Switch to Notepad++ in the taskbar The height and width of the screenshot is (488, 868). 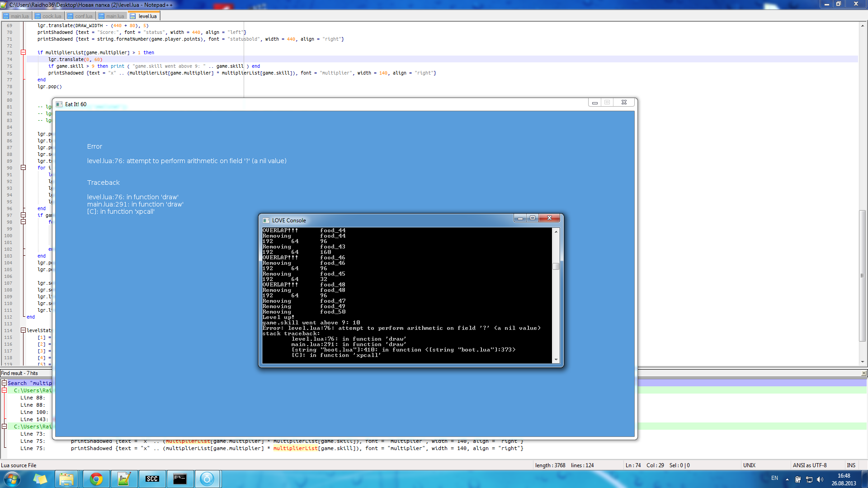tap(124, 479)
